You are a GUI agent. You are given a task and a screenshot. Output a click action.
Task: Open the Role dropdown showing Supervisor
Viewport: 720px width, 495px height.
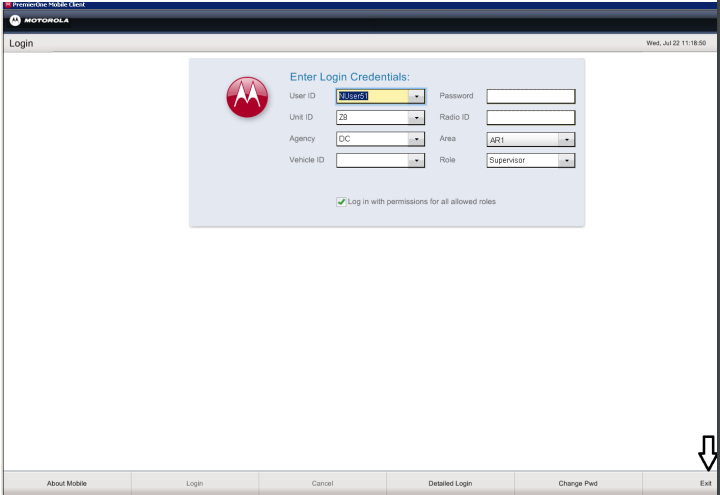pyautogui.click(x=567, y=160)
